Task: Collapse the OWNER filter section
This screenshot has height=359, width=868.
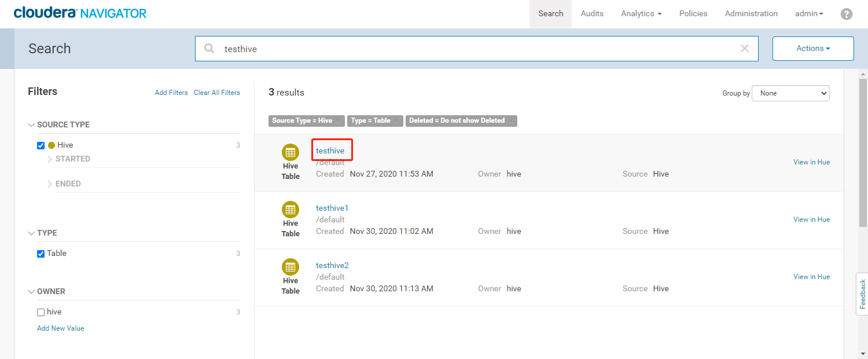Action: (31, 291)
